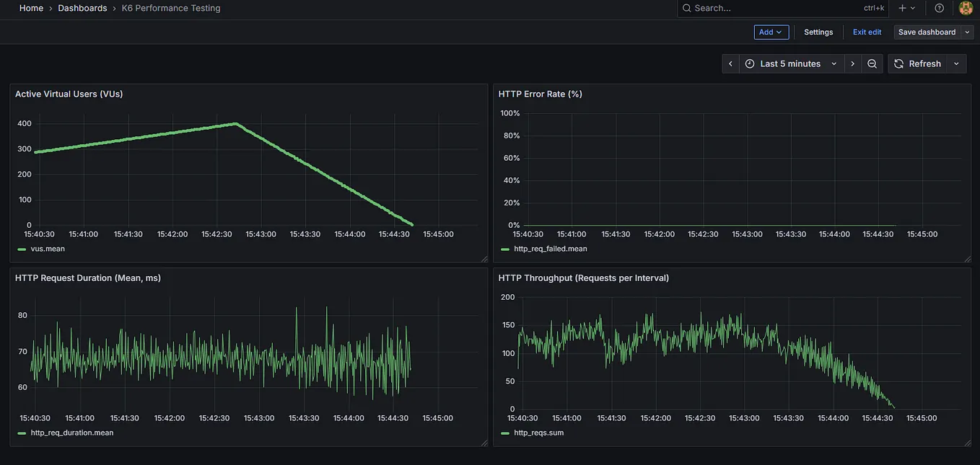980x465 pixels.
Task: Open the Add dropdown button
Action: [x=771, y=32]
